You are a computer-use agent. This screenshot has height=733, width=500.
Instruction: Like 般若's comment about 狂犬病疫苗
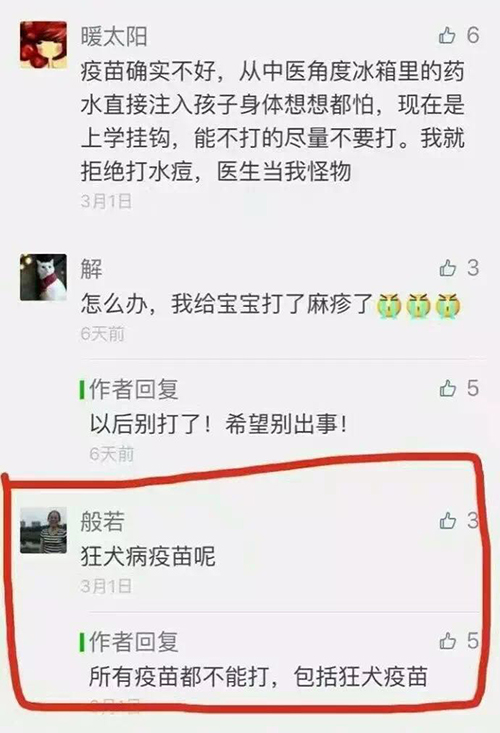[447, 520]
